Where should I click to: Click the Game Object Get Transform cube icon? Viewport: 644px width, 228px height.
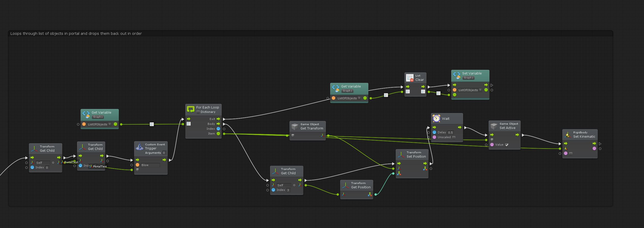click(295, 126)
